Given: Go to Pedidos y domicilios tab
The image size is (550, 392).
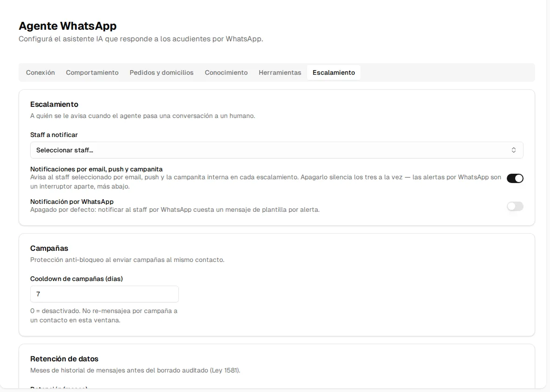Looking at the screenshot, I should (161, 72).
